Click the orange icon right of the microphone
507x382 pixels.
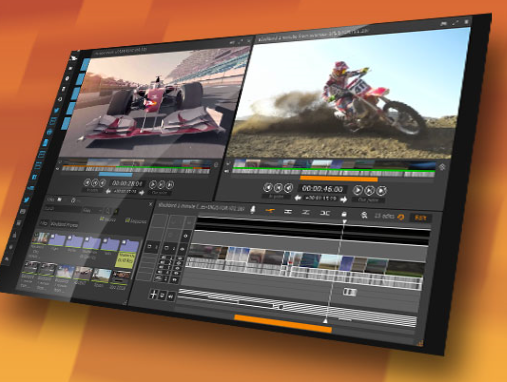(270, 210)
